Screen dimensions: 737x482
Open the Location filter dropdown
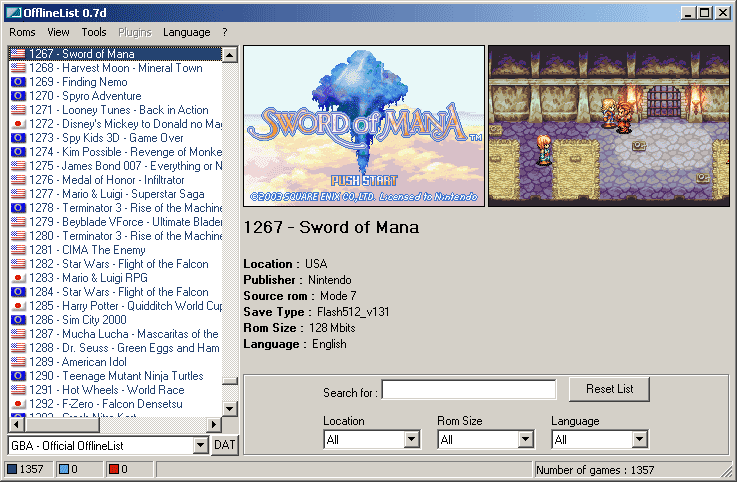point(411,439)
